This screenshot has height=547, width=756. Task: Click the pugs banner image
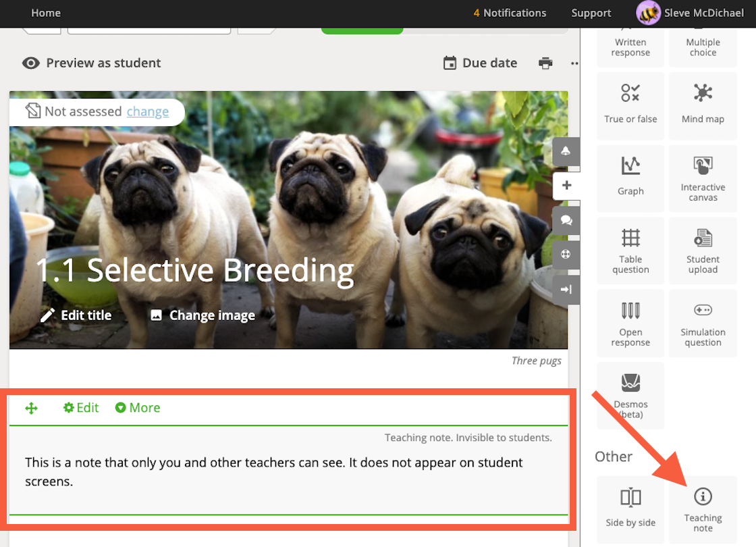(288, 220)
